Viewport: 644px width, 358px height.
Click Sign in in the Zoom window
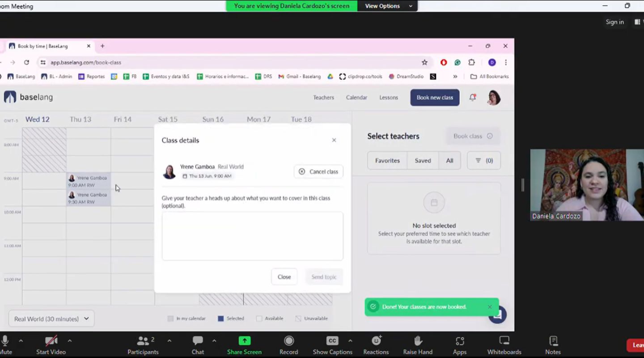pos(614,22)
